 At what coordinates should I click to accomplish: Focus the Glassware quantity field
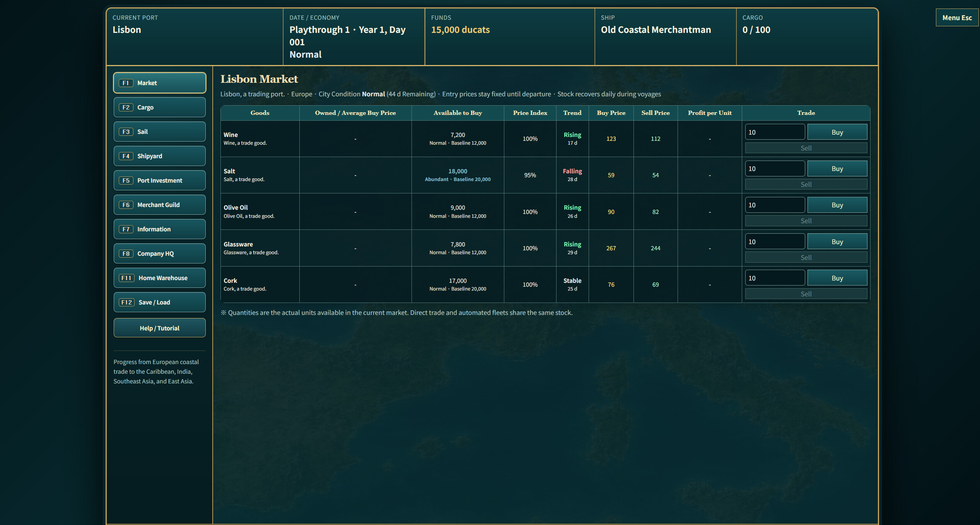775,242
